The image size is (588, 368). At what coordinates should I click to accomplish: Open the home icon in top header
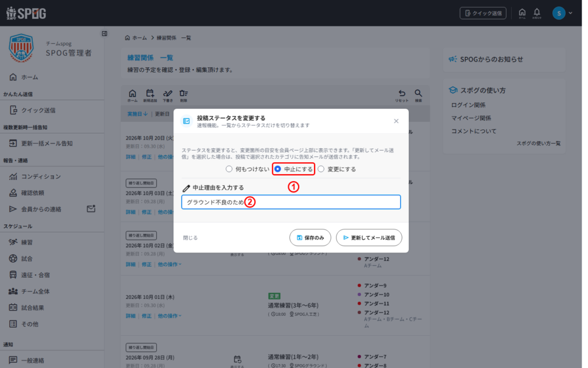pos(522,13)
